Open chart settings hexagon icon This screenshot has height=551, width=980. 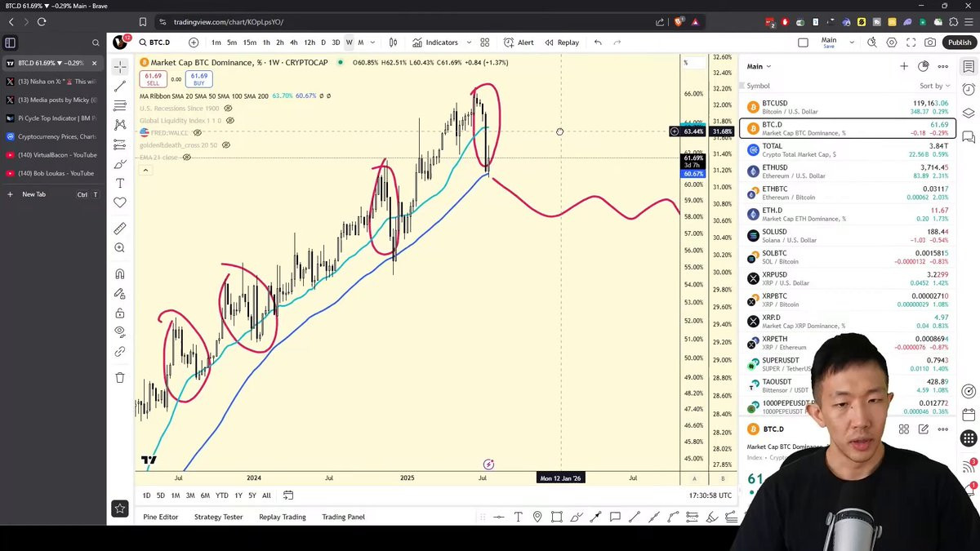pyautogui.click(x=892, y=42)
